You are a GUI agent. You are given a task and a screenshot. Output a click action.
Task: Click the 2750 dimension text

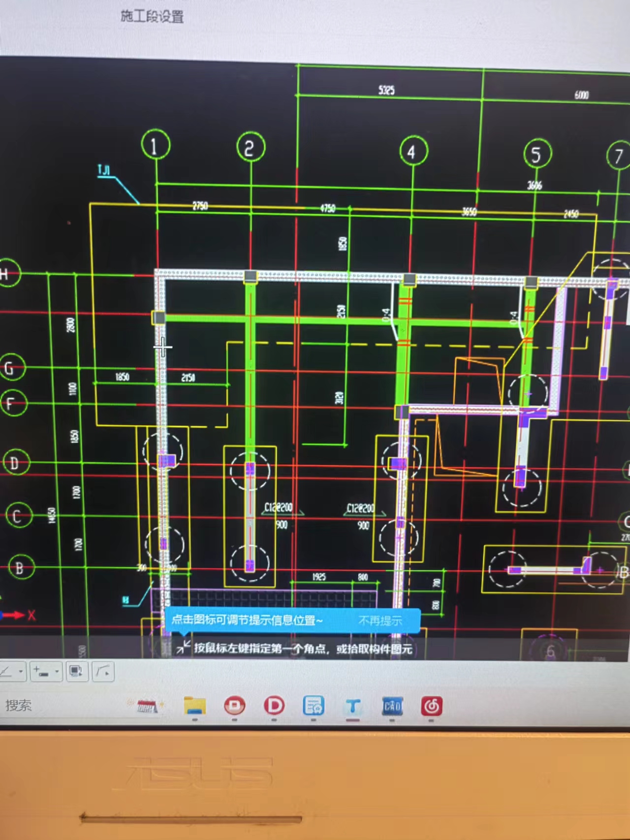(x=200, y=205)
